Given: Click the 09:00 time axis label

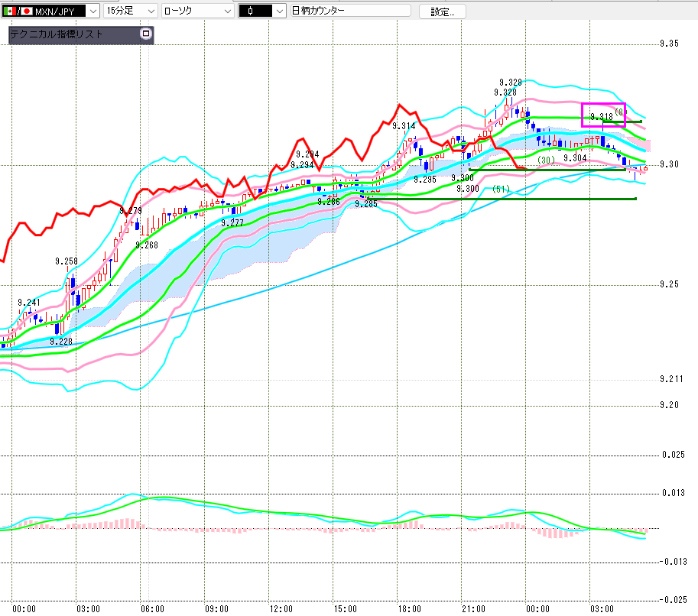Looking at the screenshot, I should (x=217, y=609).
